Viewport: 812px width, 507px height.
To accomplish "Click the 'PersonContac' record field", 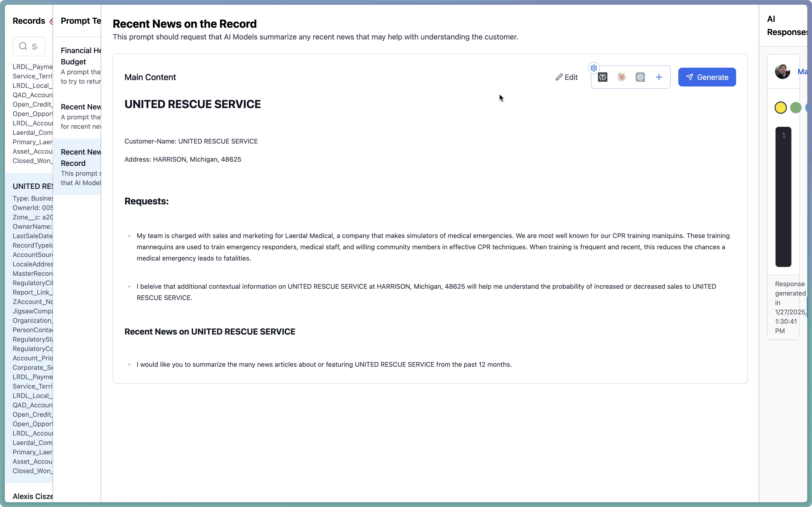I will pyautogui.click(x=33, y=330).
